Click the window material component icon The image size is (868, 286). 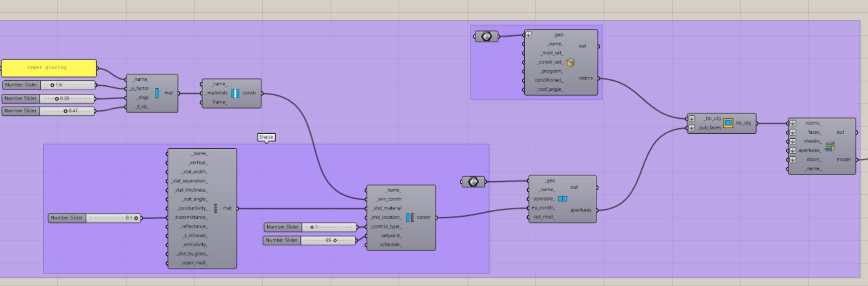coord(157,93)
